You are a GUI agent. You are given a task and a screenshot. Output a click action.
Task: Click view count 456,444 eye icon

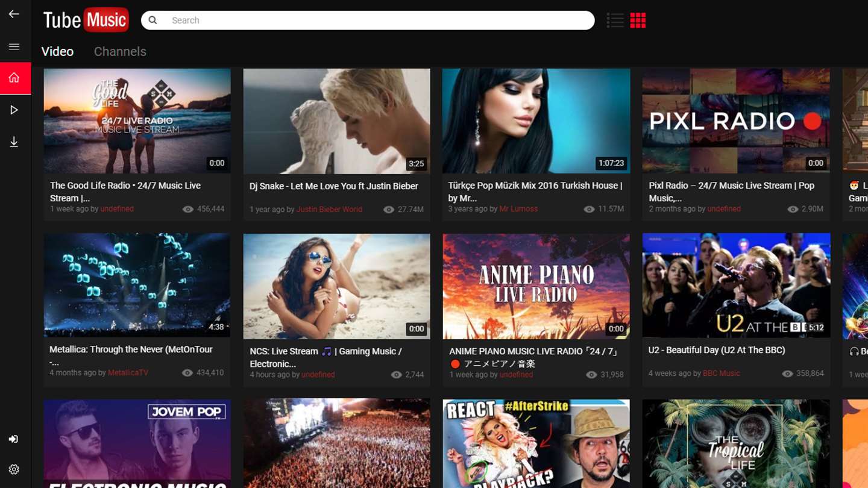[188, 209]
